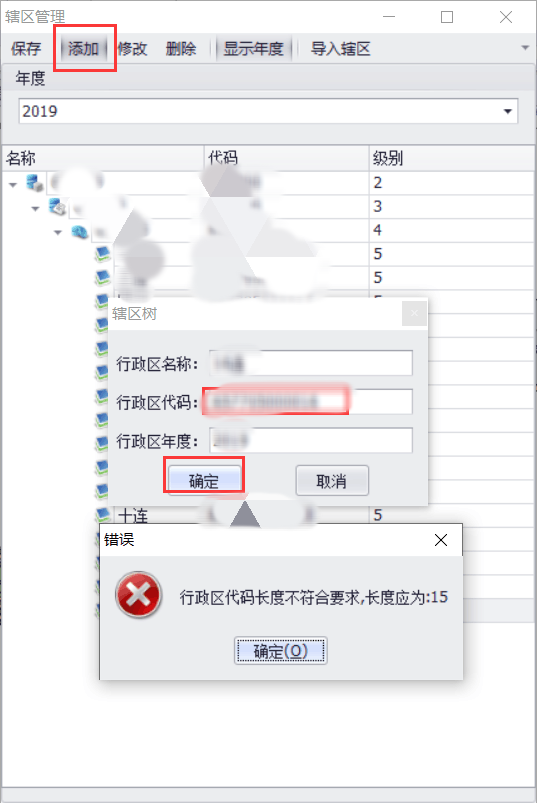Close the 错误 error dialog with X
This screenshot has height=803, width=537.
point(441,540)
